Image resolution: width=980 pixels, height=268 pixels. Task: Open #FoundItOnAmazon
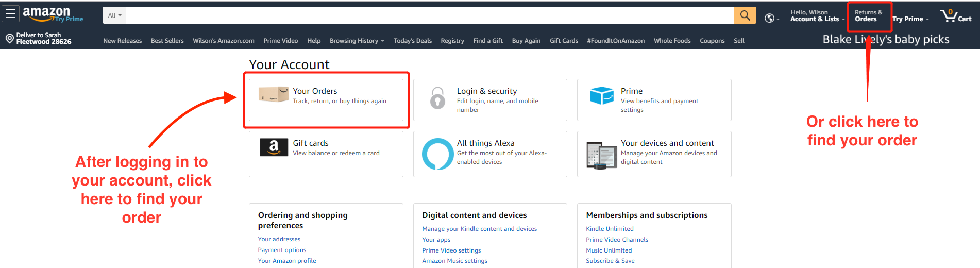(616, 41)
